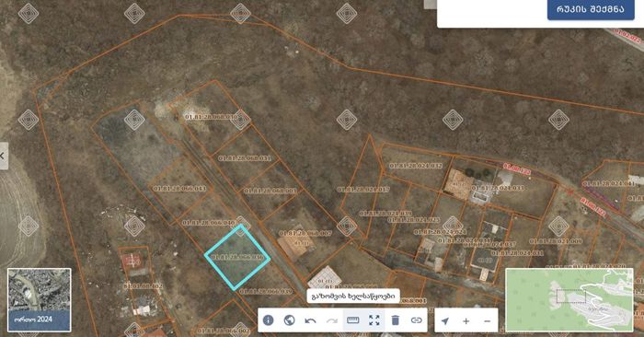Click parcel label 01.81.28.024.039
The image size is (644, 337).
pyautogui.click(x=385, y=214)
